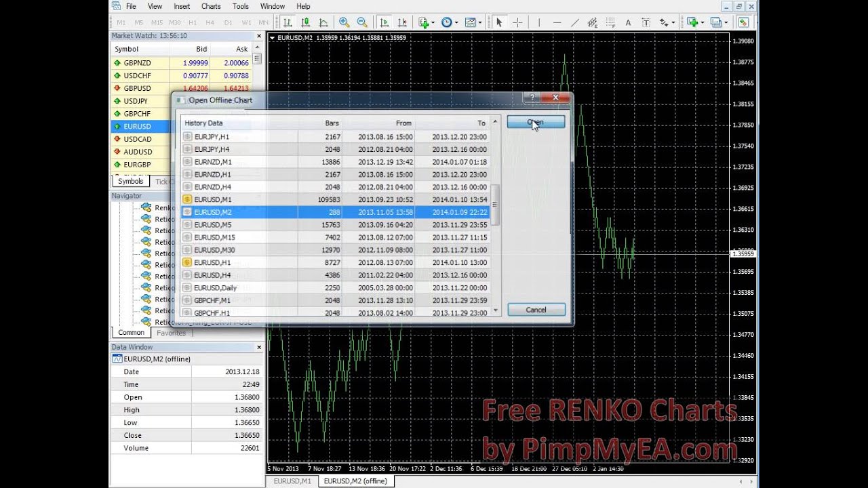
Task: Expand the Indicators dropdown arrow
Action: 433,22
